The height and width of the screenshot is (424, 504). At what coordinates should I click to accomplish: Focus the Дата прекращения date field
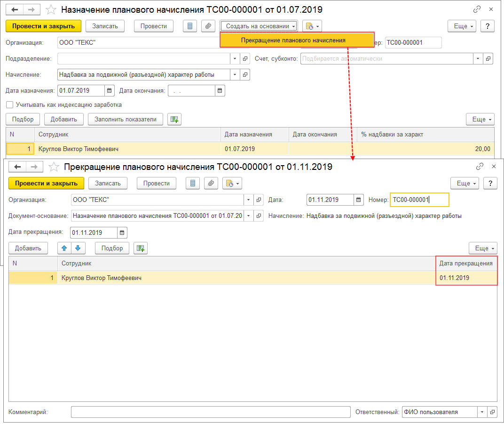(94, 232)
